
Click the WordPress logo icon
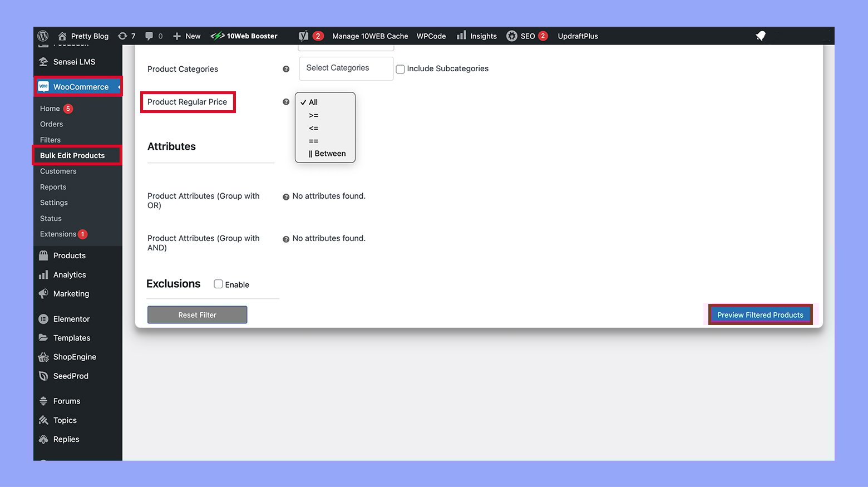click(x=43, y=36)
